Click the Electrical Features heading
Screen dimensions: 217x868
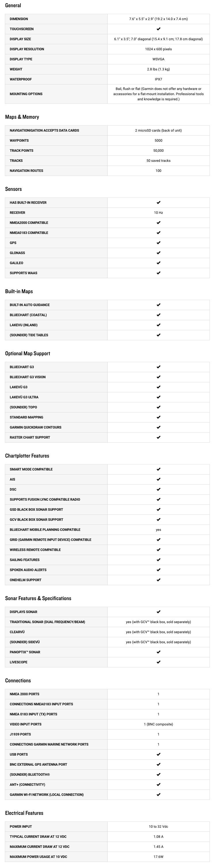pyautogui.click(x=24, y=813)
